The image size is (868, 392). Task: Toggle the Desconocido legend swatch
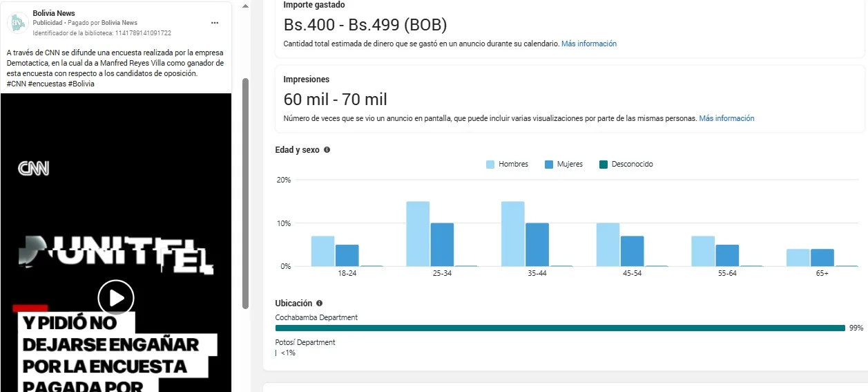[x=604, y=165]
